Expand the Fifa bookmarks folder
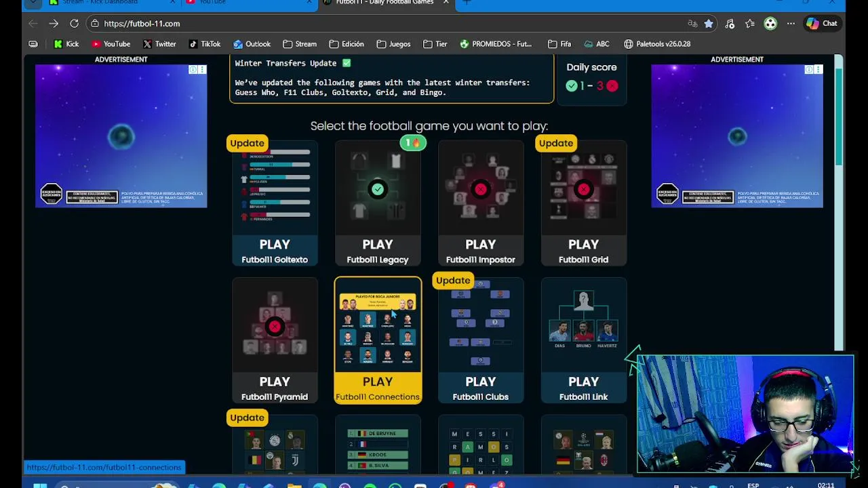The width and height of the screenshot is (868, 488). [x=559, y=44]
